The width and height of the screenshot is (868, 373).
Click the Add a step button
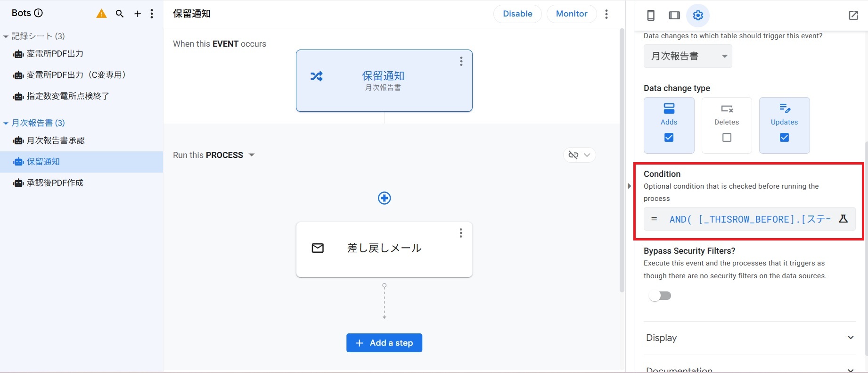[384, 343]
